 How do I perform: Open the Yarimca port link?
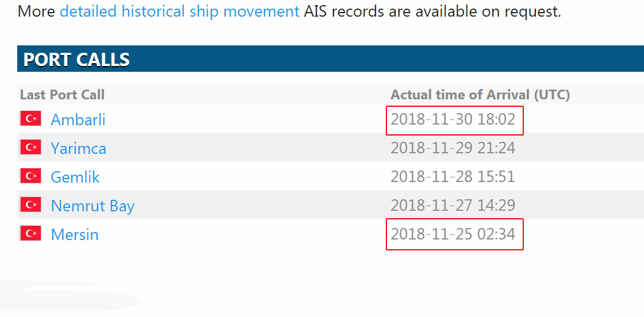78,148
